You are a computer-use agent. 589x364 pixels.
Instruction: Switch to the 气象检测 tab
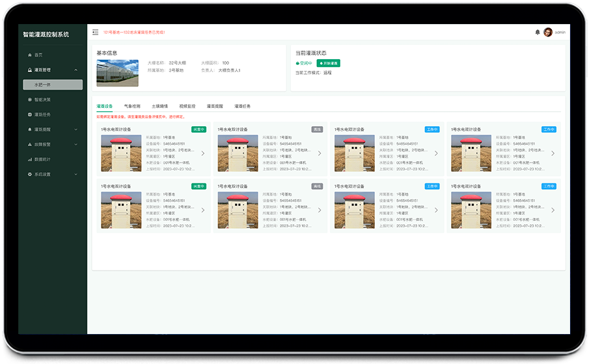pyautogui.click(x=132, y=106)
